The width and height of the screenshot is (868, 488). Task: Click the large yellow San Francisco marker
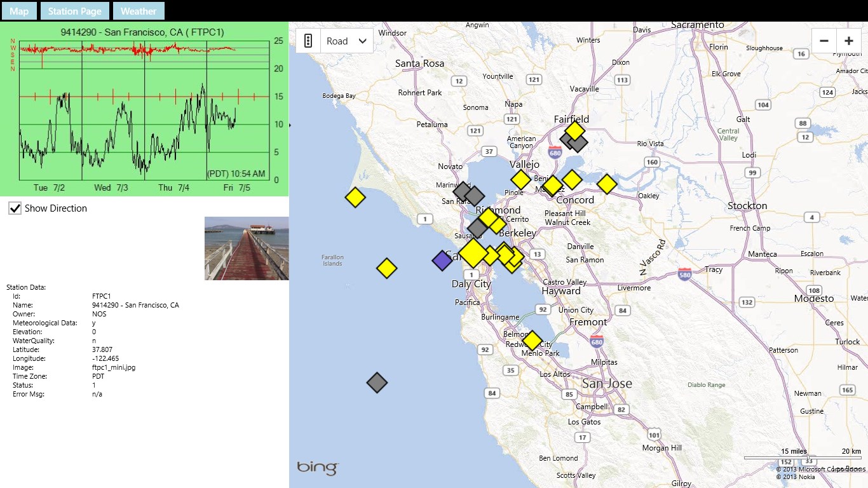coord(473,253)
